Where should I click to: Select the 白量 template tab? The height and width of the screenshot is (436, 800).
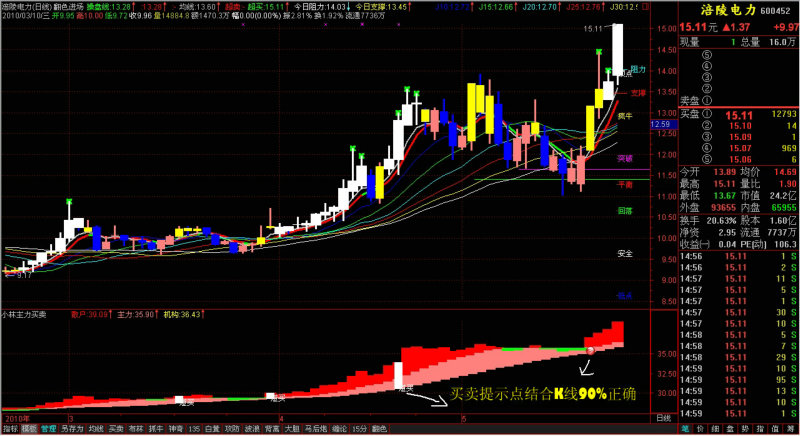tap(212, 429)
